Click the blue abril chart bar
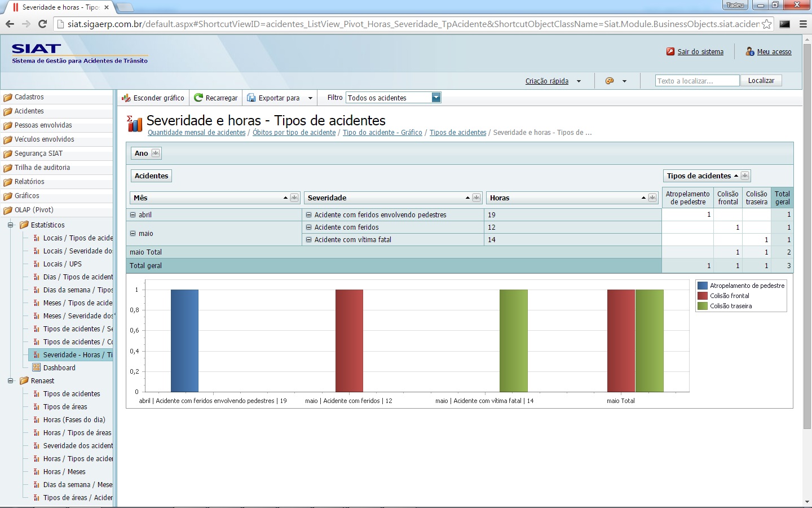This screenshot has width=812, height=508. point(184,340)
